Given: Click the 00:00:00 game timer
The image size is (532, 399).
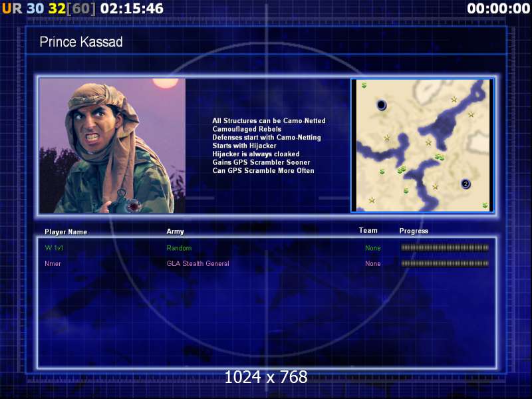Looking at the screenshot, I should pos(498,9).
